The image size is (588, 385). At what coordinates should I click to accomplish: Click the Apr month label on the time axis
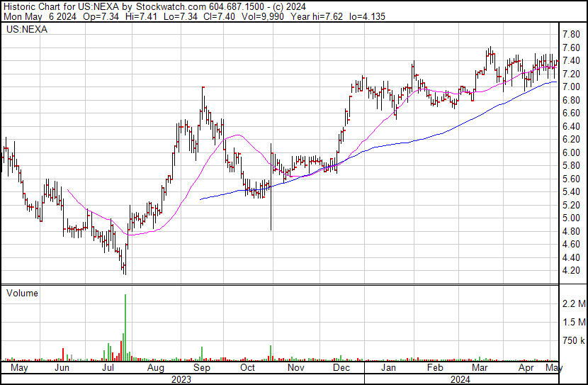[x=526, y=368]
